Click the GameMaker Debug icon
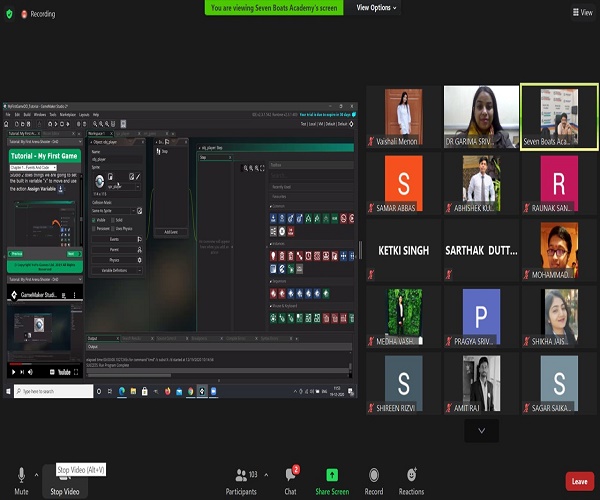 [50, 124]
